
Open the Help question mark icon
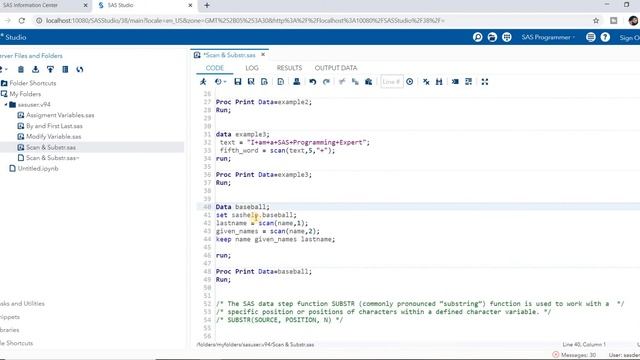point(605,37)
